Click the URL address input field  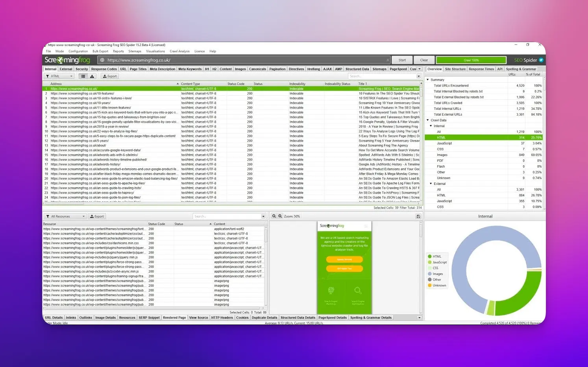(244, 60)
